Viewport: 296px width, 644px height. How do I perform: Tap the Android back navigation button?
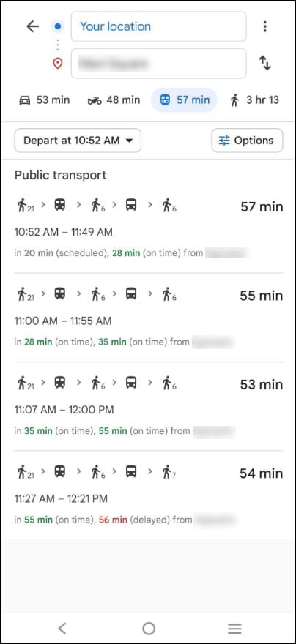point(62,629)
